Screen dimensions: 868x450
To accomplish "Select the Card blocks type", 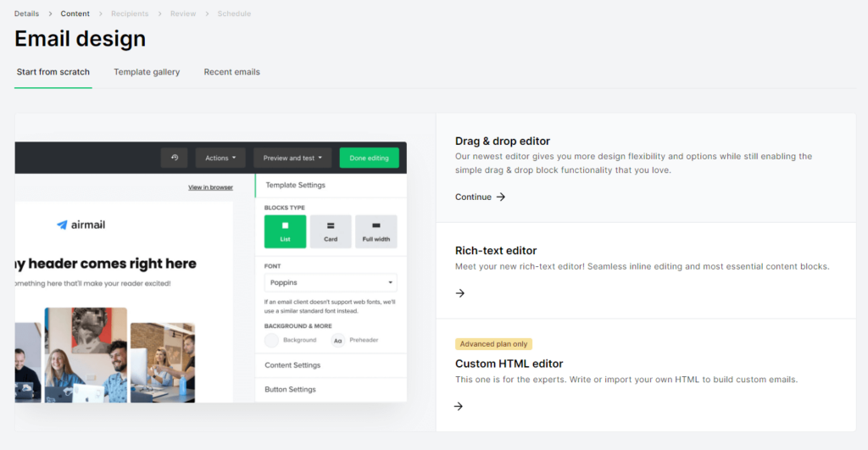I will coord(331,231).
